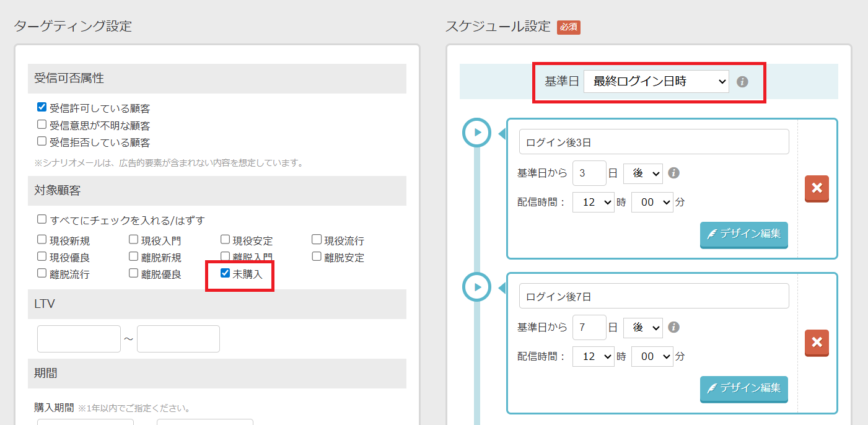The width and height of the screenshot is (868, 425).
Task: Click the play circle marker for ログイン後3日
Action: pyautogui.click(x=477, y=132)
